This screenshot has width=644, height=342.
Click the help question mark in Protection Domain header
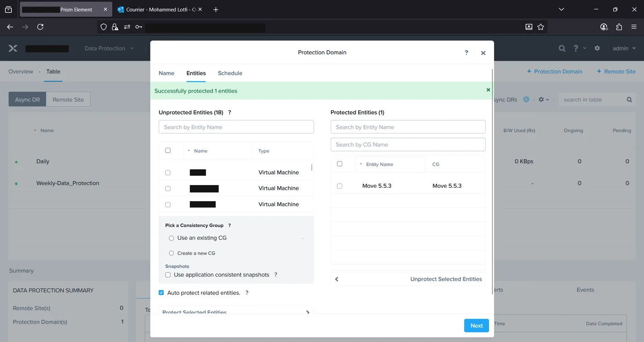466,52
